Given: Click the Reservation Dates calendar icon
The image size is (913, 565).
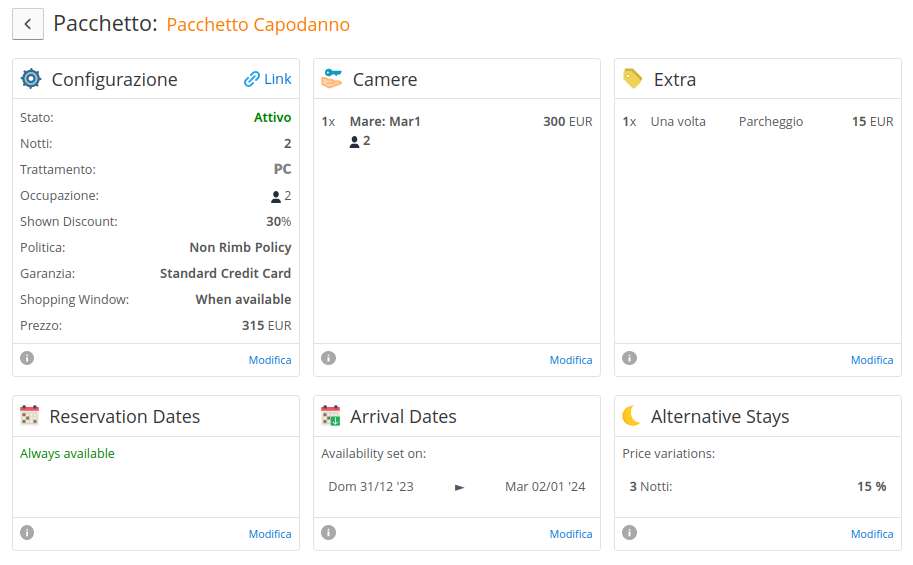Looking at the screenshot, I should pos(29,415).
